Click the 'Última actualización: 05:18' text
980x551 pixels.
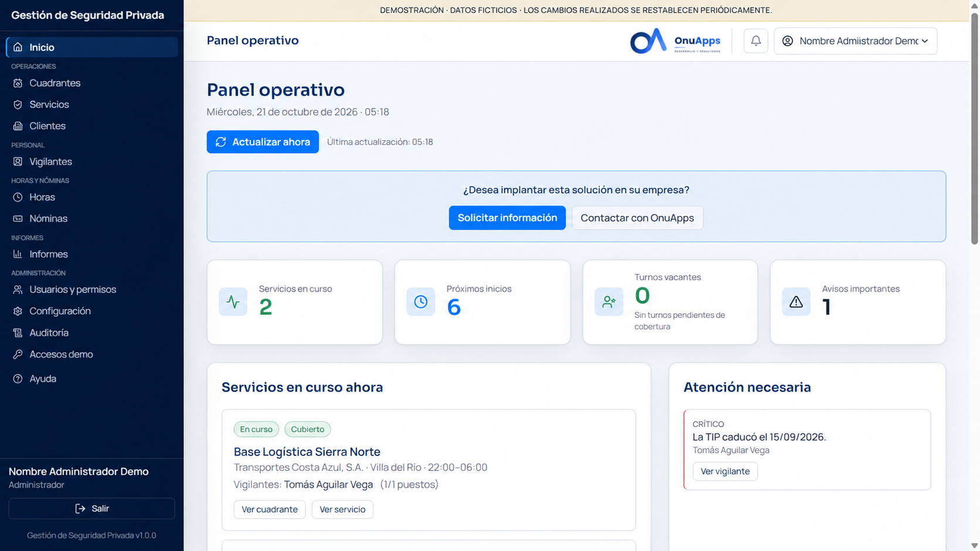click(380, 142)
